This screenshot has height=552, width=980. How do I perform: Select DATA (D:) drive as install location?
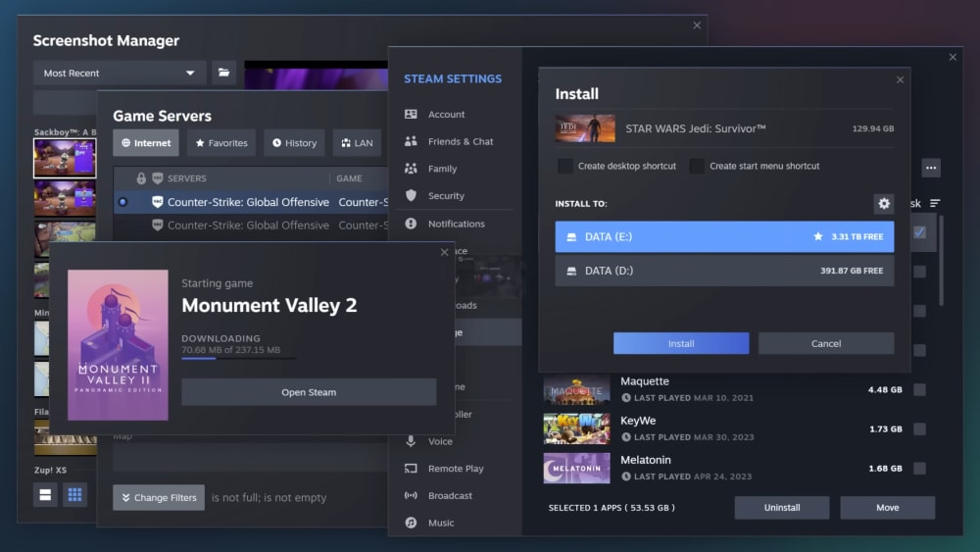[724, 271]
